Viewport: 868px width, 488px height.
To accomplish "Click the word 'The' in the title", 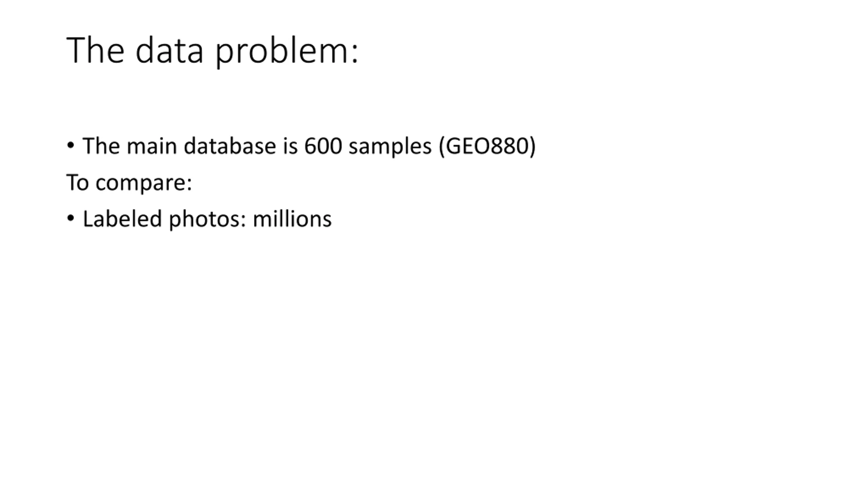I will point(95,50).
